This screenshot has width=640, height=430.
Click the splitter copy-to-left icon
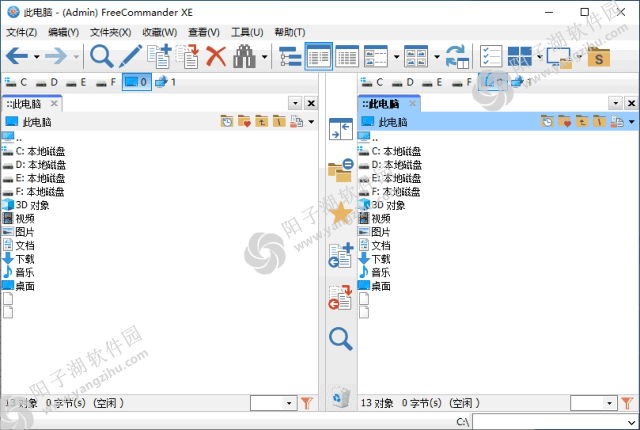341,255
